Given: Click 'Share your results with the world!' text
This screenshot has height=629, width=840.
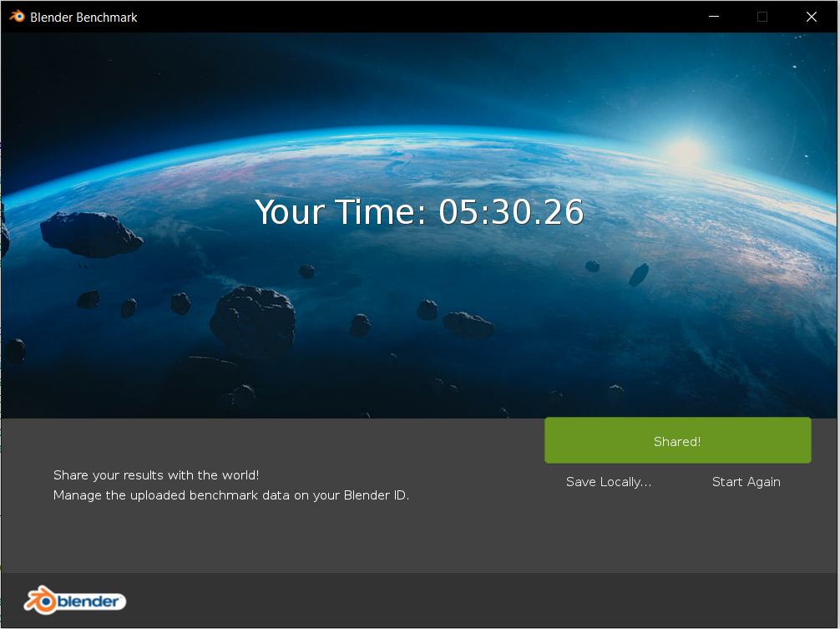Looking at the screenshot, I should point(156,475).
